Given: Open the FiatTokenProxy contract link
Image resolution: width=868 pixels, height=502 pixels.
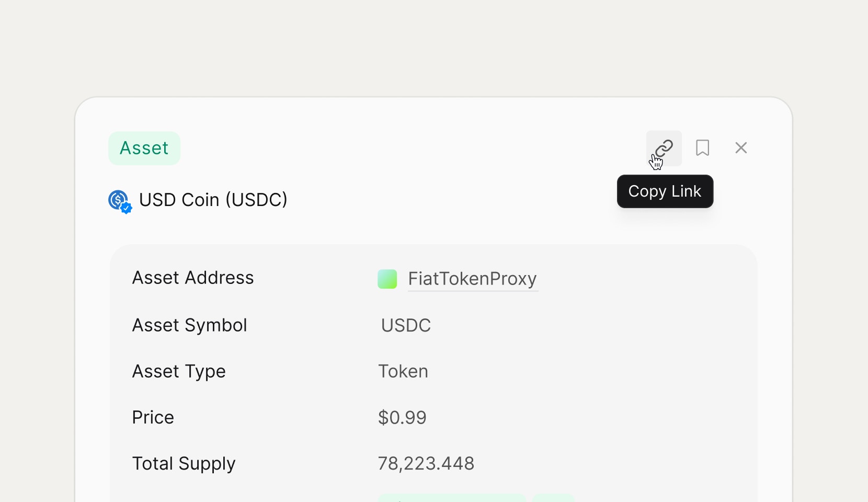Looking at the screenshot, I should click(x=472, y=279).
